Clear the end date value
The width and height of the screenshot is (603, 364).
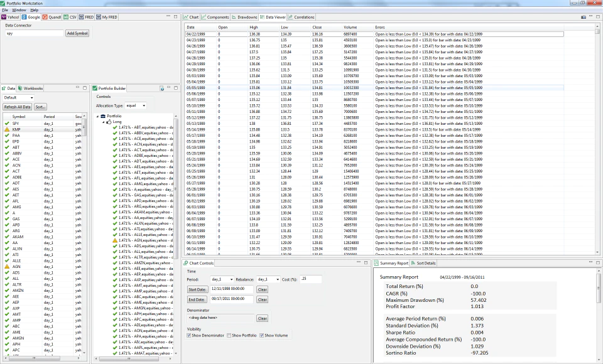tap(263, 299)
